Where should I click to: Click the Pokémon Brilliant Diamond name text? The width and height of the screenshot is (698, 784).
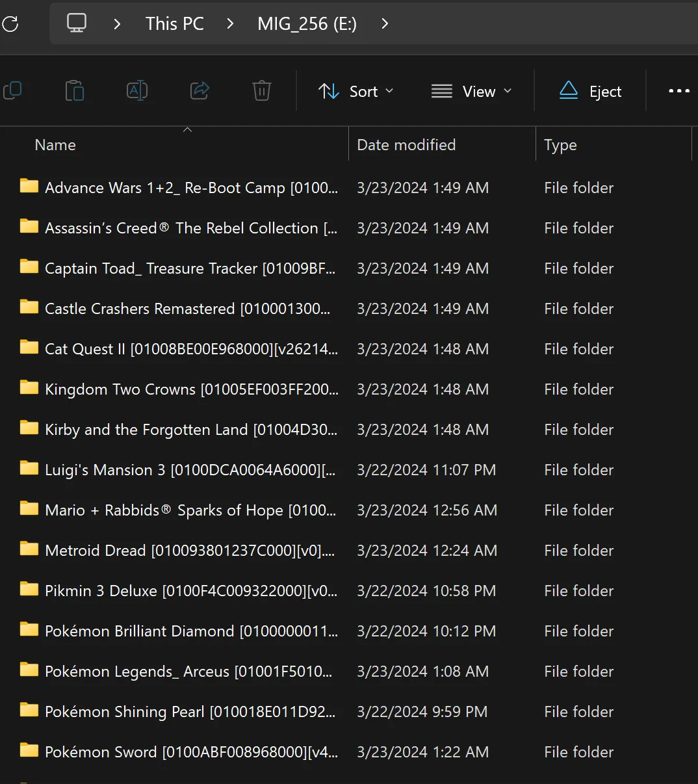tap(191, 631)
